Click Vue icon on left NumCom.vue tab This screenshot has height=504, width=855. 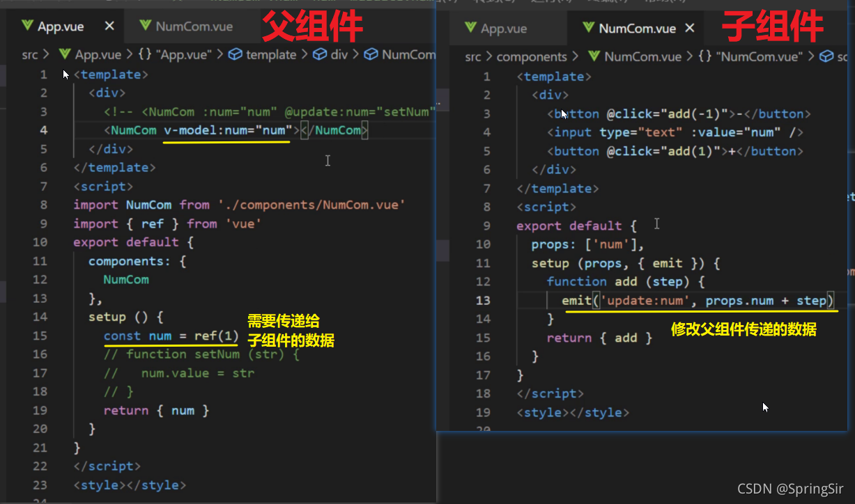point(145,26)
